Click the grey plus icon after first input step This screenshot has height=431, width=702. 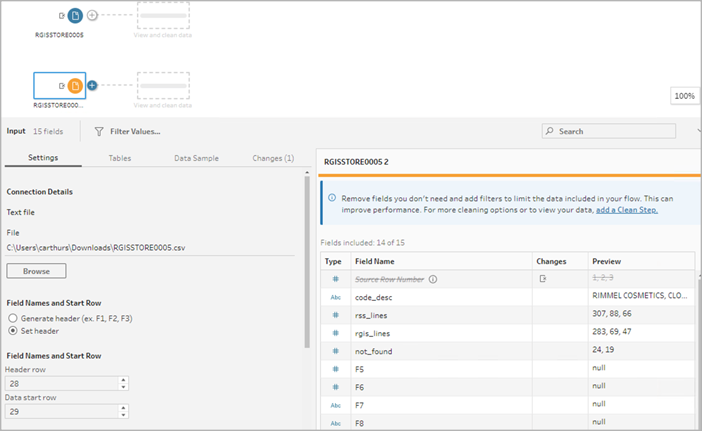pos(92,15)
